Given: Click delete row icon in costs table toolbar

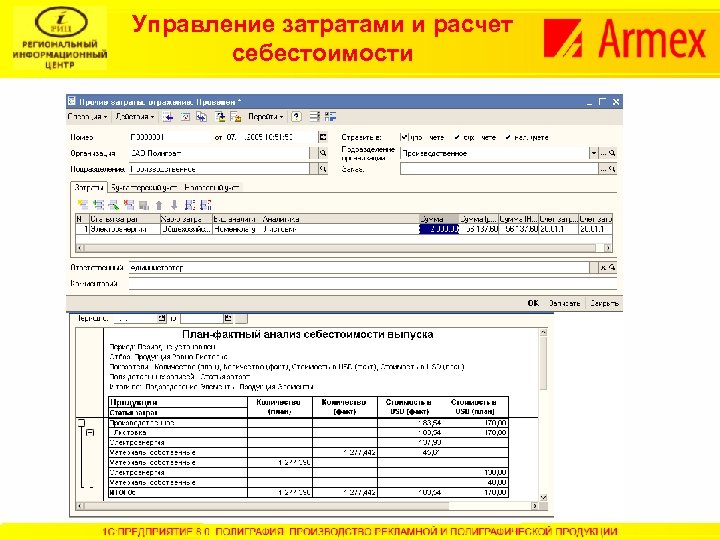Looking at the screenshot, I should pyautogui.click(x=129, y=205).
